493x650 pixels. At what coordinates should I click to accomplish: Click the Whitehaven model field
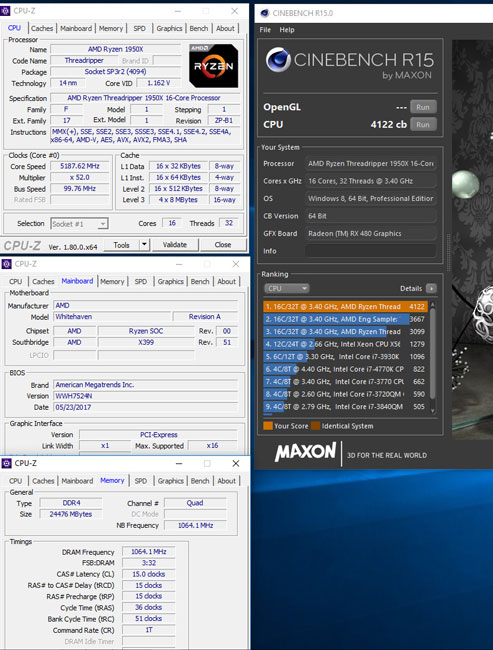(x=112, y=317)
